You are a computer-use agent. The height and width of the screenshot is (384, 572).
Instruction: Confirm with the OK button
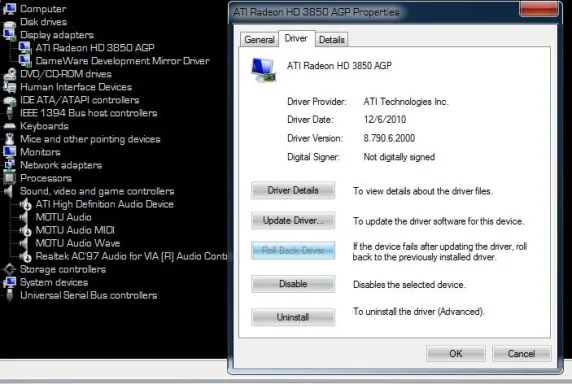pyautogui.click(x=456, y=353)
